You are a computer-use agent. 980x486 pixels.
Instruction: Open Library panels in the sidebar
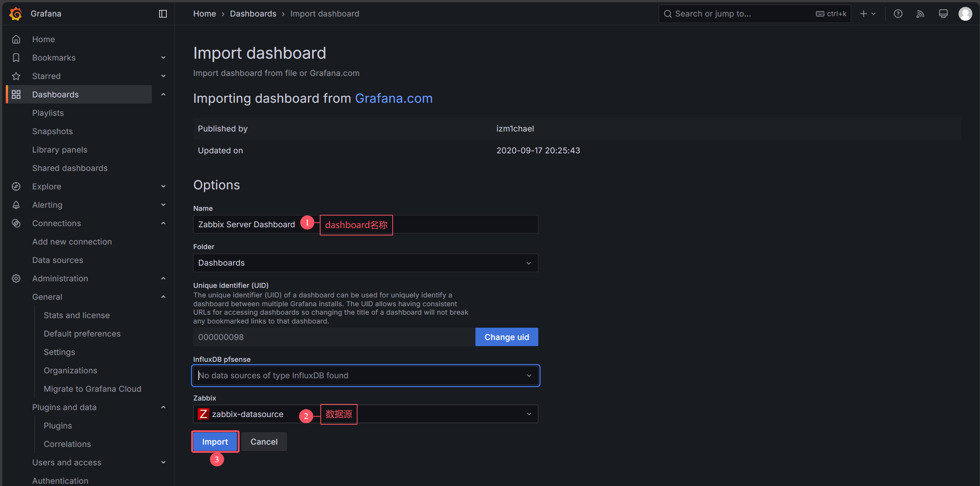[60, 149]
